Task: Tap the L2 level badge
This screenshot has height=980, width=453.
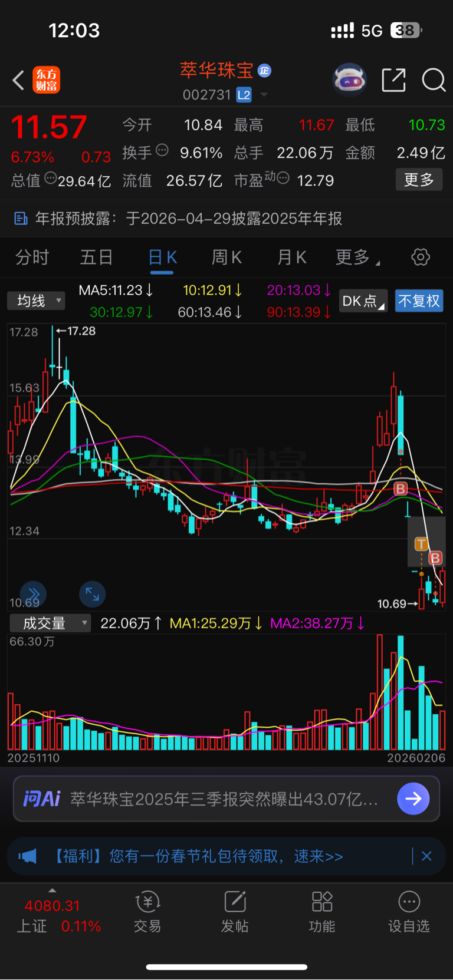Action: 244,95
